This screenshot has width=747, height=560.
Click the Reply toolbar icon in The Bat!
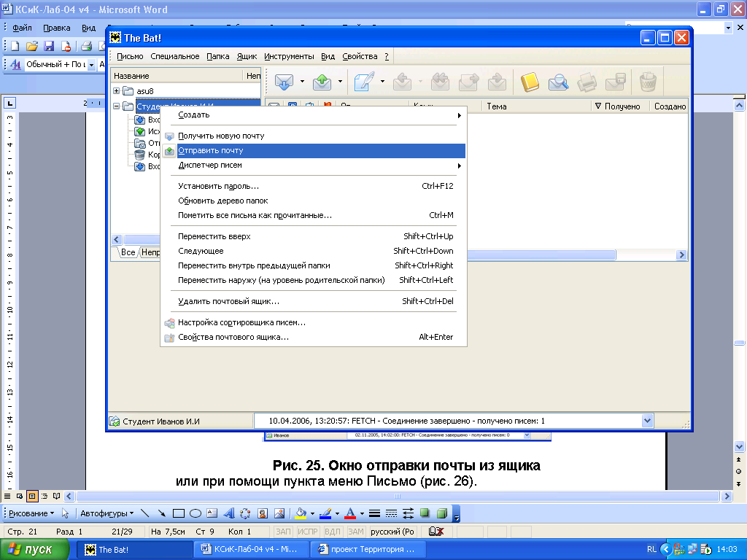click(x=402, y=82)
